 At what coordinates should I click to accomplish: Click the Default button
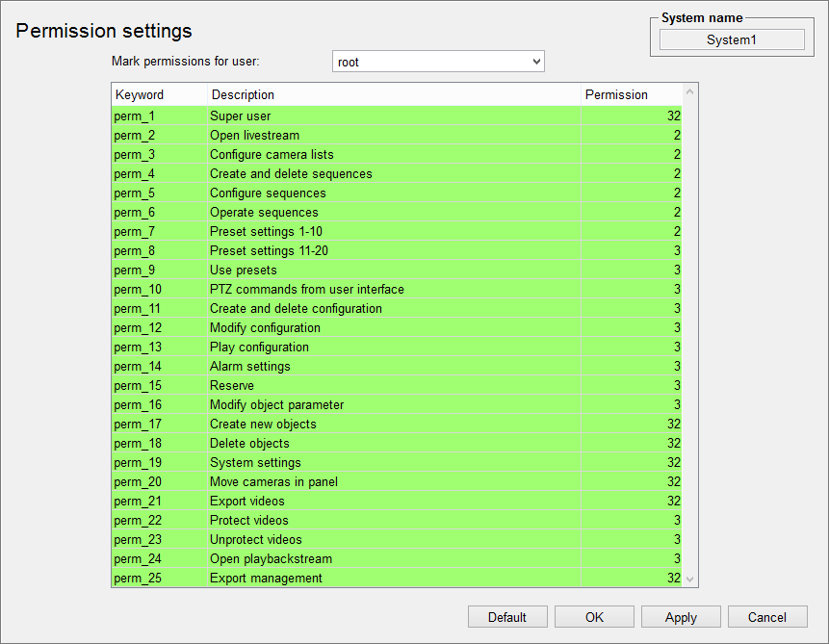click(507, 617)
